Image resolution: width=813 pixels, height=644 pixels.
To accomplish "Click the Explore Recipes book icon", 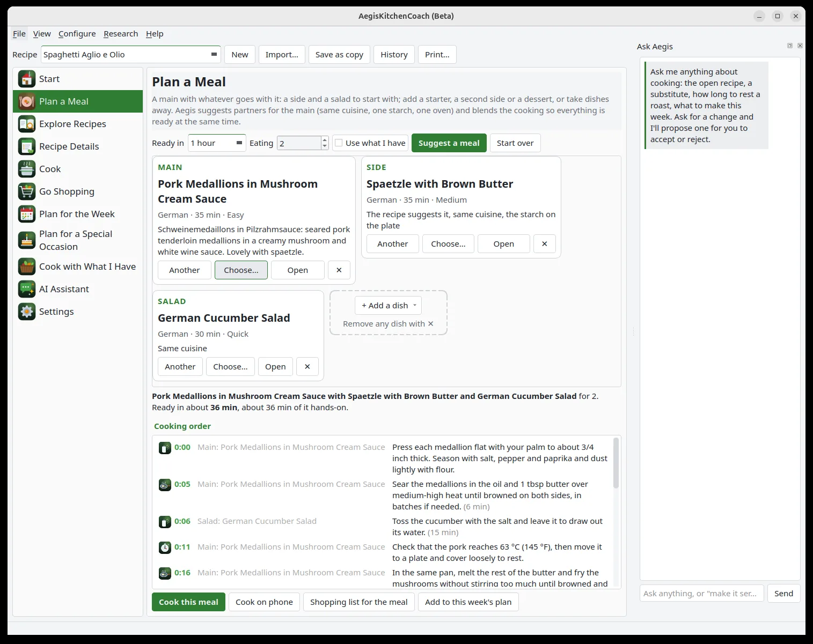I will point(27,124).
